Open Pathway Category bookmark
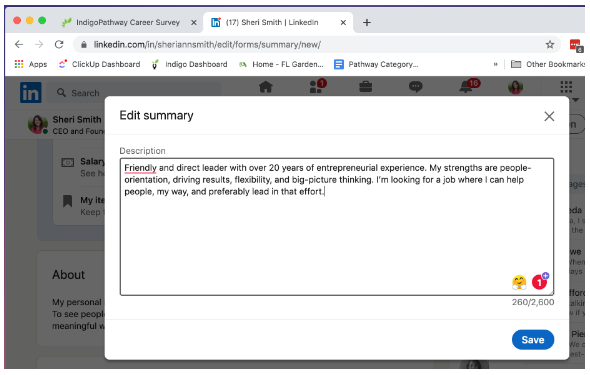This screenshot has height=375, width=590. tap(376, 64)
